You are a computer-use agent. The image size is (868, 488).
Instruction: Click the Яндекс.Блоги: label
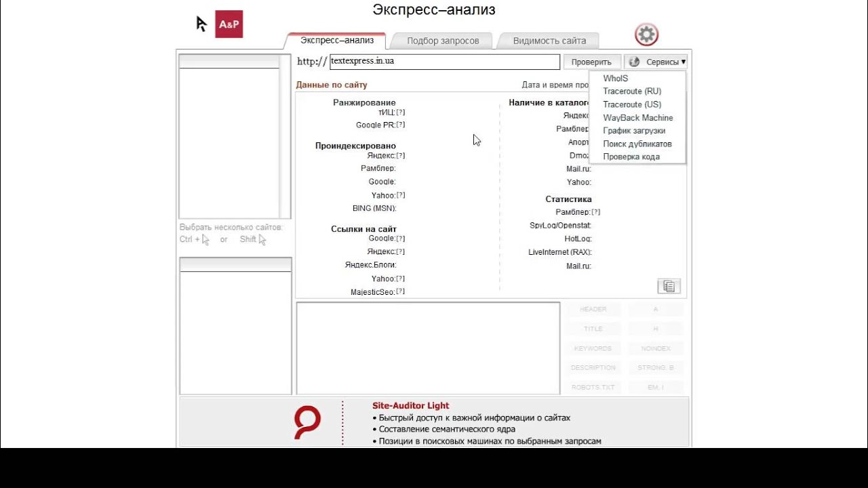click(x=371, y=265)
